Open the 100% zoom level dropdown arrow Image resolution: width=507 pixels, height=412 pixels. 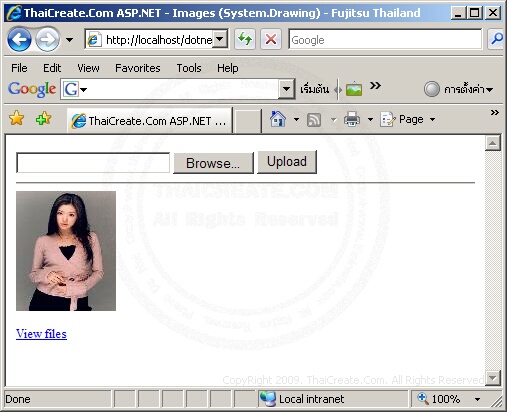tap(477, 399)
